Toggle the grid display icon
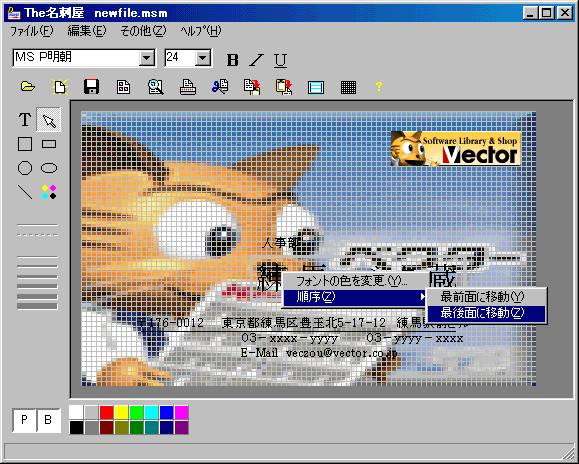The image size is (579, 464). tap(348, 87)
